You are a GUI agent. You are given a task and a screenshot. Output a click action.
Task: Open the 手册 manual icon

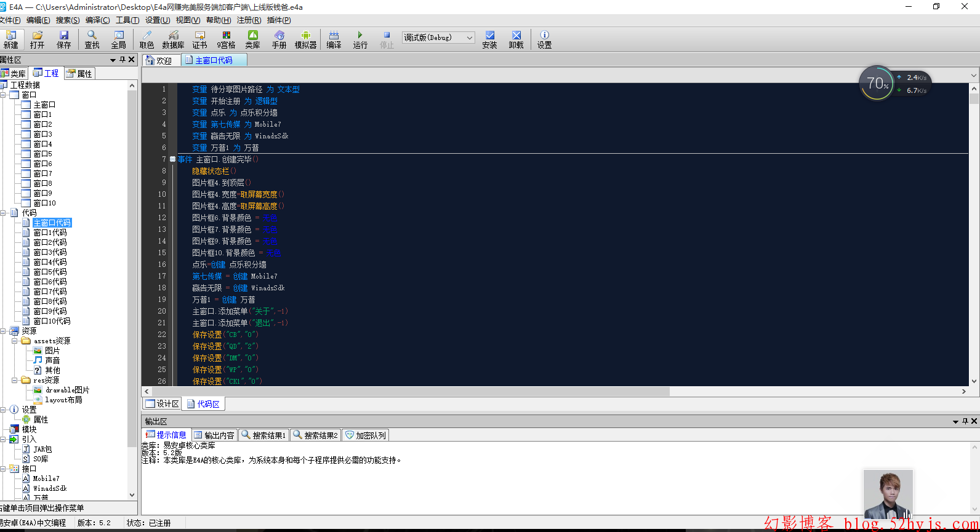pyautogui.click(x=279, y=39)
